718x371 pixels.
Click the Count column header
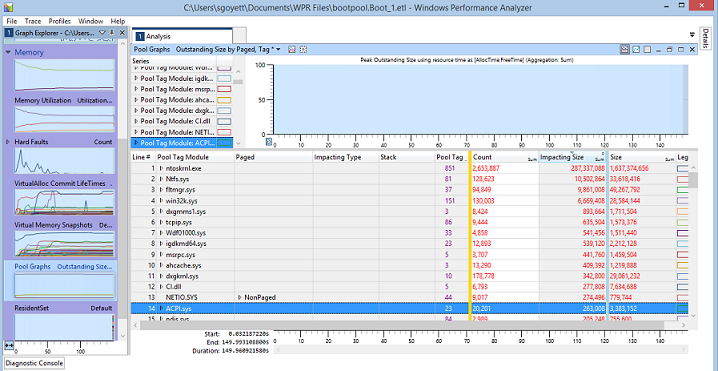[x=505, y=157]
